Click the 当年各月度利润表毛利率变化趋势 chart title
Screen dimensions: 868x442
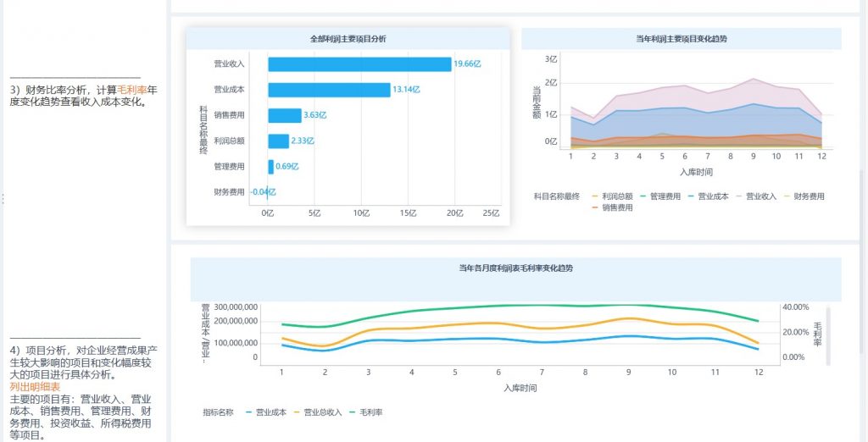click(x=516, y=268)
